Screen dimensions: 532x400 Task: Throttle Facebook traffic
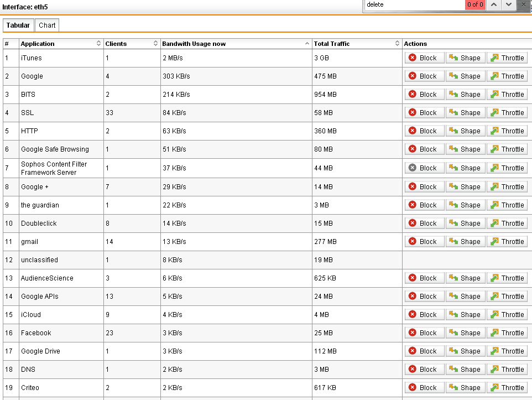507,333
